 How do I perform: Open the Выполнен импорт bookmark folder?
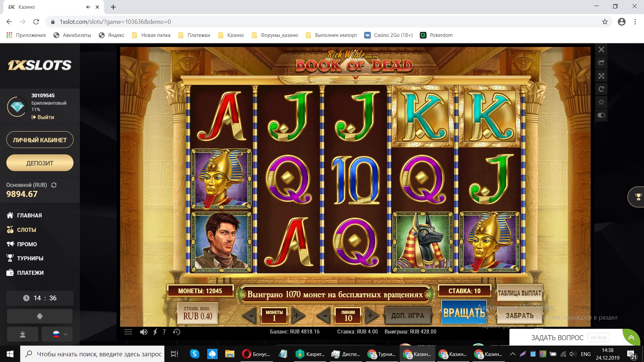click(331, 35)
